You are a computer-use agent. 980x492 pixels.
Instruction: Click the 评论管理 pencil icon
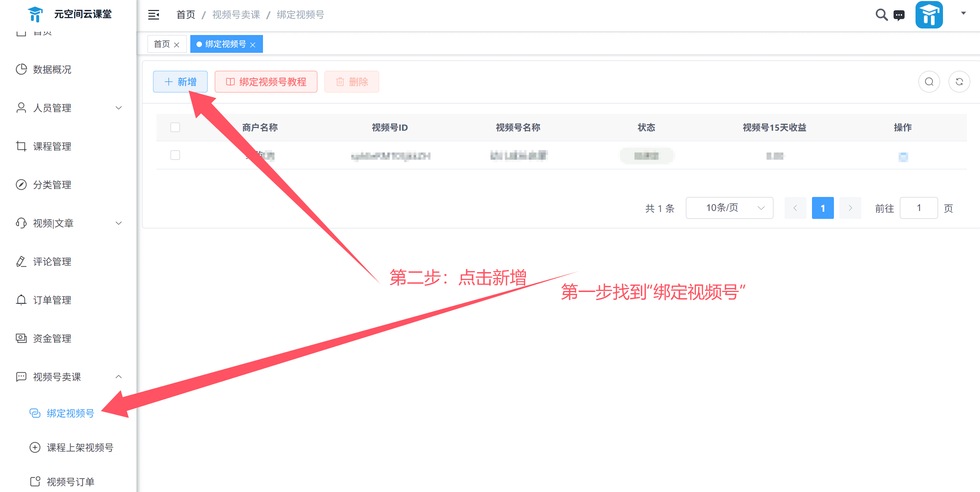tap(22, 261)
